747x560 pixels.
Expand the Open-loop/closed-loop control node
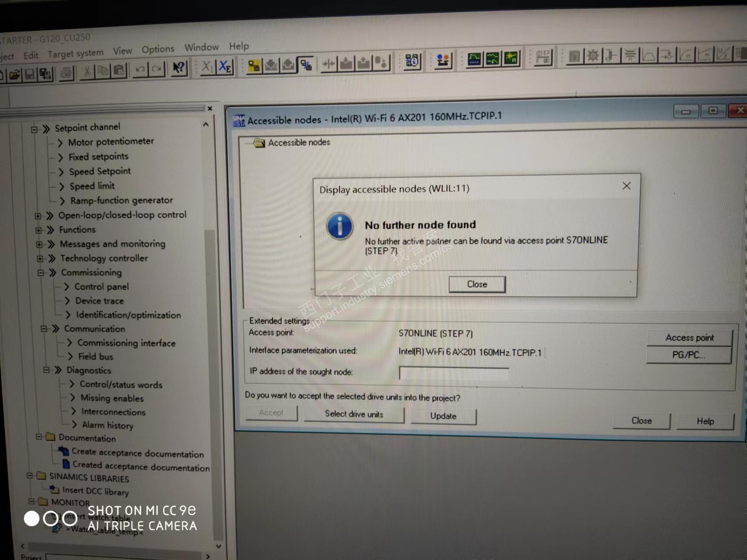[38, 216]
